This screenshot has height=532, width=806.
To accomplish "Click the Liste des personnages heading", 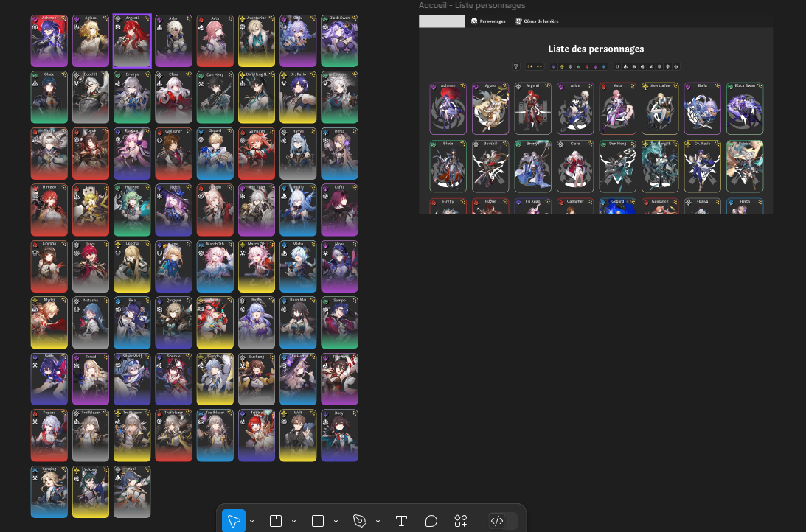I will (596, 49).
